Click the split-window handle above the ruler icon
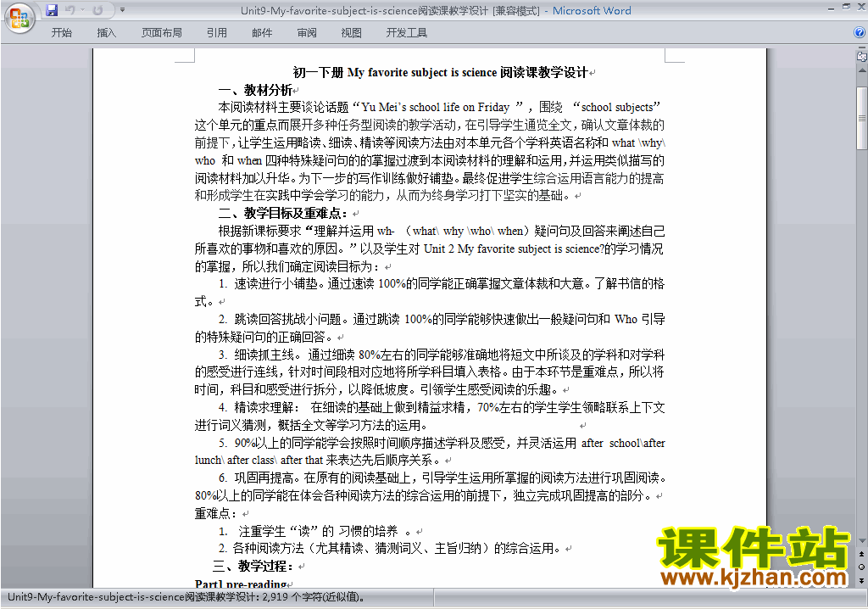Screen dimensions: 868x609 [x=861, y=47]
